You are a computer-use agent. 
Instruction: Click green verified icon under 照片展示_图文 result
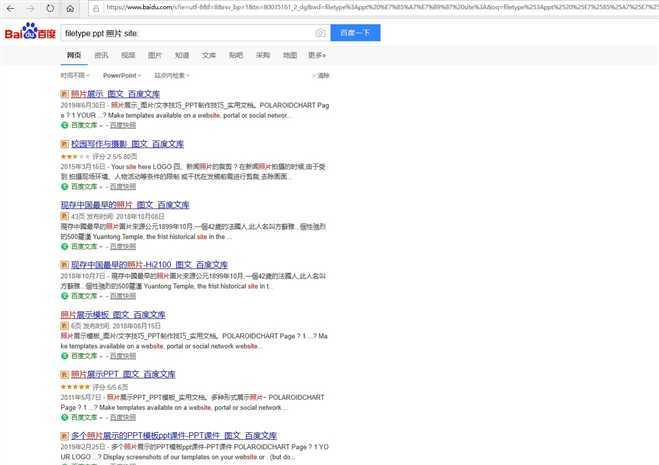(64, 125)
